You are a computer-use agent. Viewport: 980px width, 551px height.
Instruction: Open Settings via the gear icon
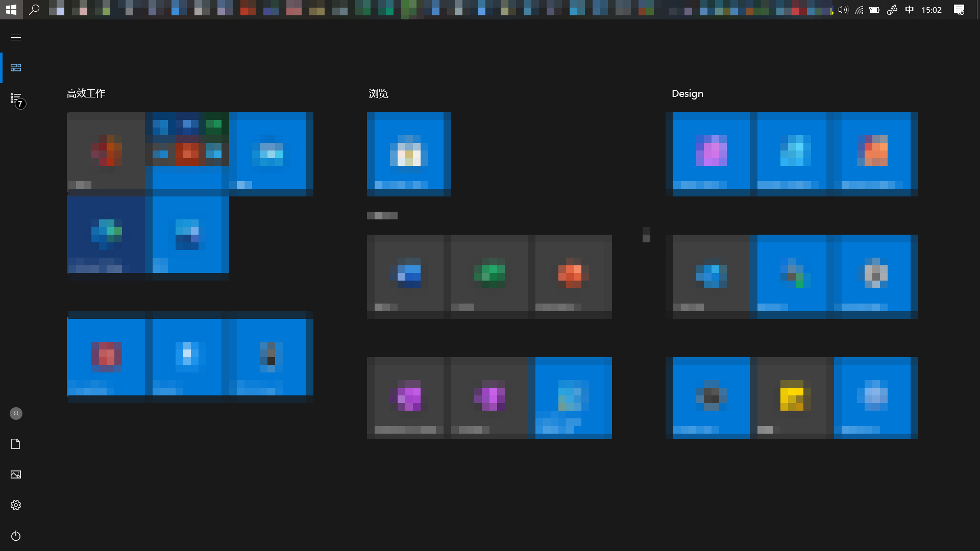tap(16, 505)
